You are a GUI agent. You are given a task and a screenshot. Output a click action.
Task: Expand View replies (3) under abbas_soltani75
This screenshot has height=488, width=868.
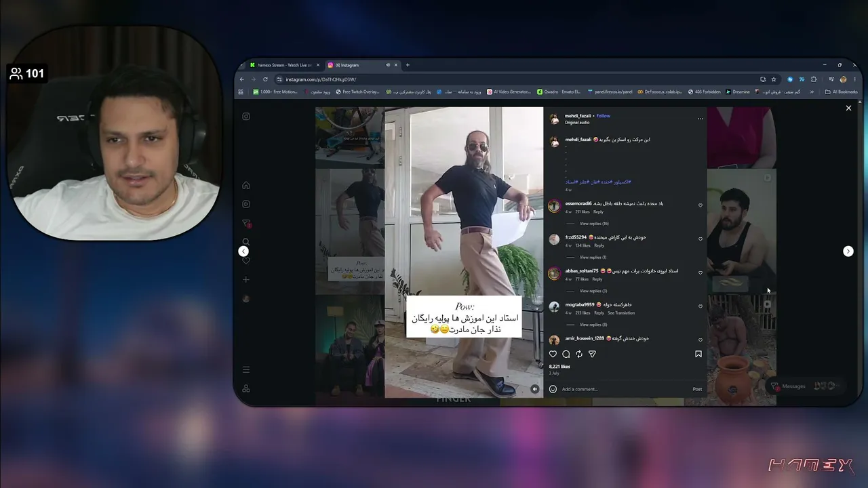(x=593, y=291)
